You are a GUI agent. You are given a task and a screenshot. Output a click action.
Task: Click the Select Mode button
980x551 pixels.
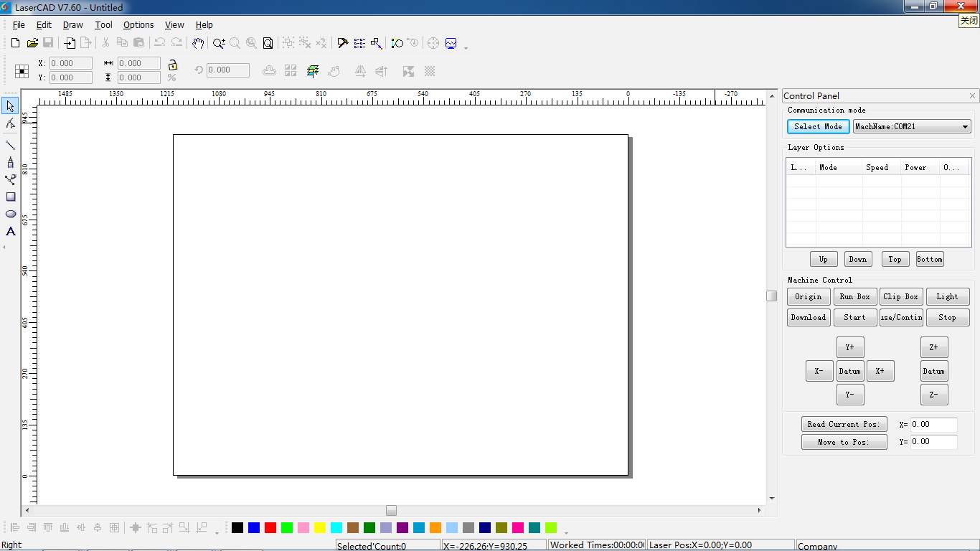pyautogui.click(x=818, y=126)
